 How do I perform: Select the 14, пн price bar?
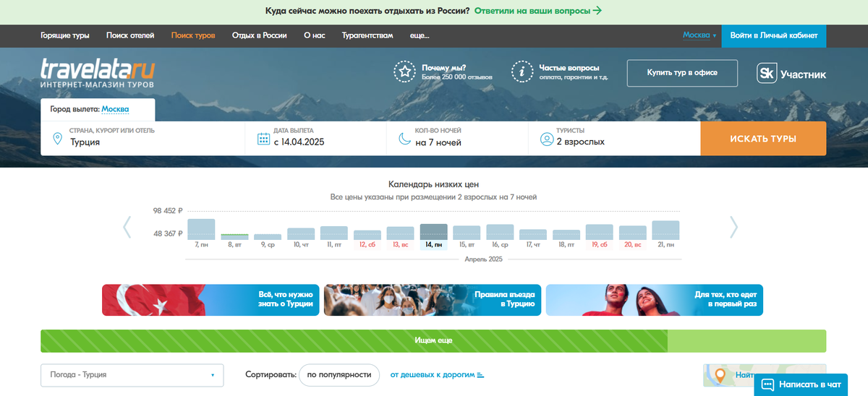(434, 232)
